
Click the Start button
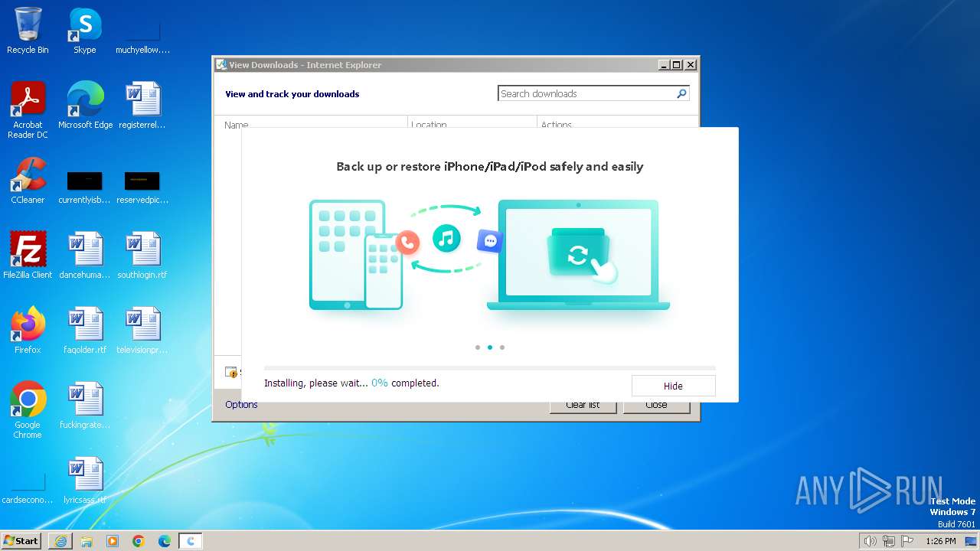(21, 541)
